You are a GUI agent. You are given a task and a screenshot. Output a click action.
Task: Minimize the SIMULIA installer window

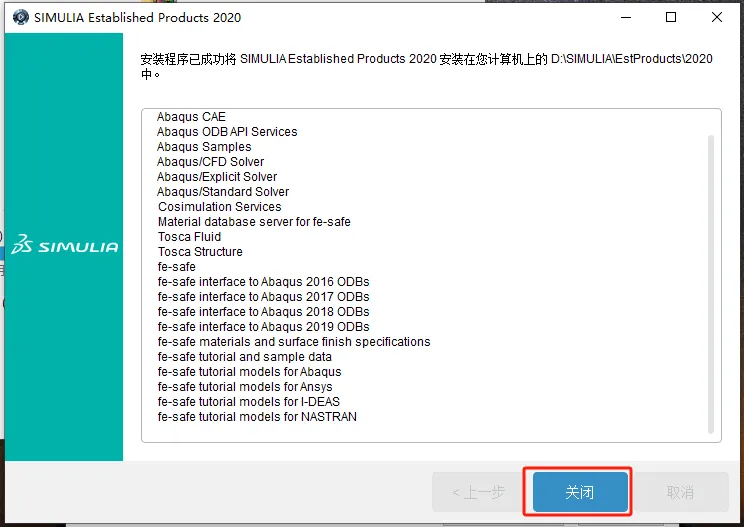point(626,17)
